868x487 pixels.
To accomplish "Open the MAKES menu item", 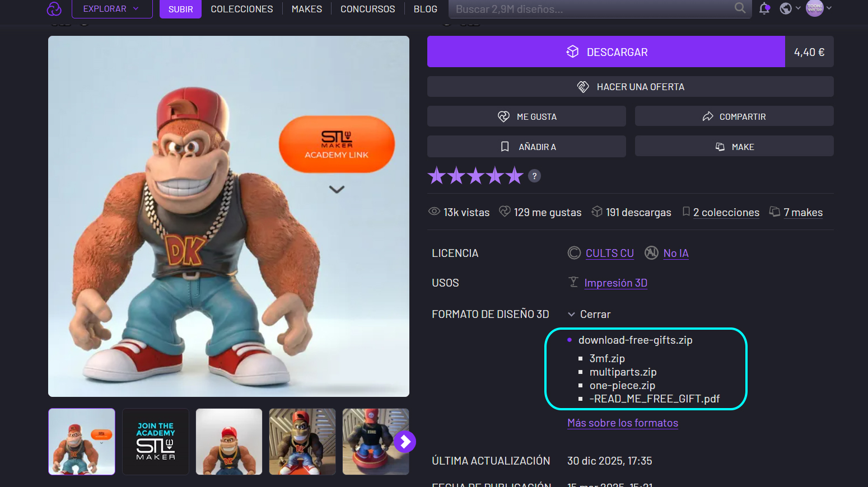I will pos(307,9).
